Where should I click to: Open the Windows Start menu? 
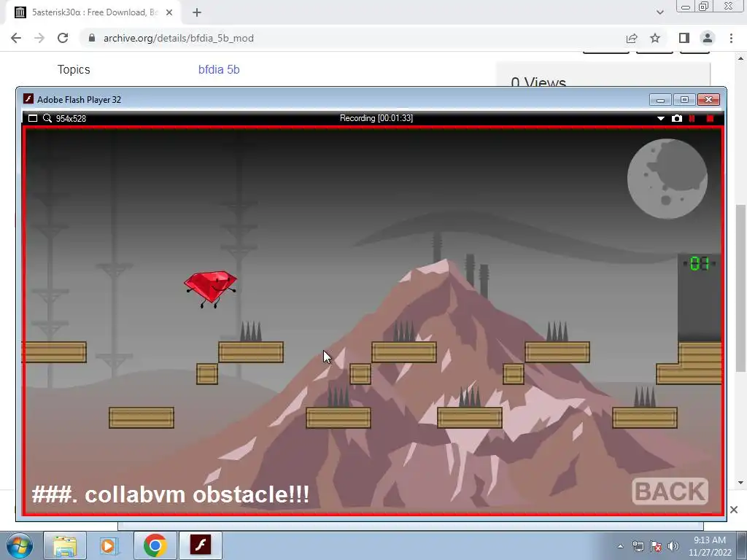(19, 545)
